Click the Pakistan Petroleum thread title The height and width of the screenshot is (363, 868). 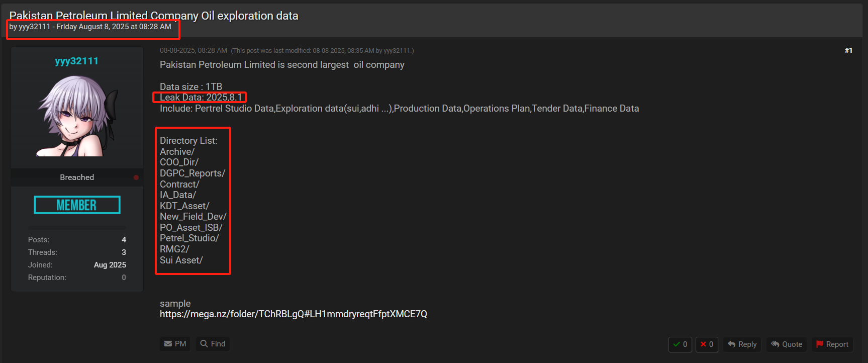154,16
